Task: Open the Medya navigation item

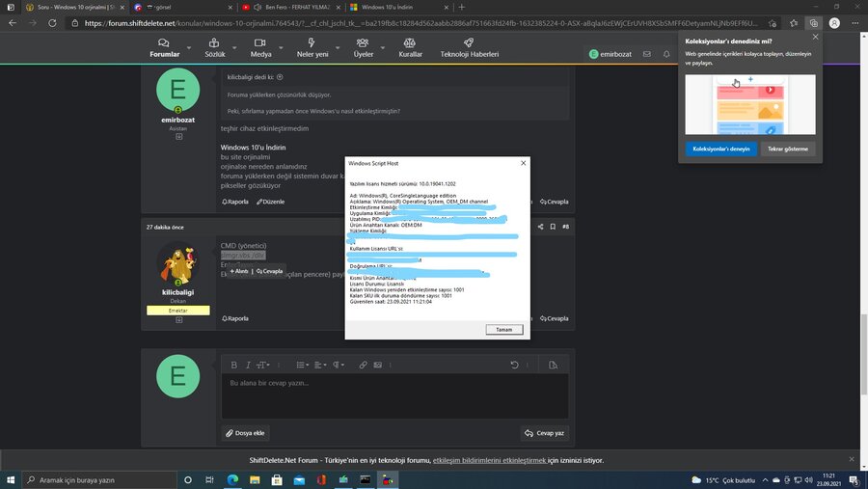Action: point(260,48)
